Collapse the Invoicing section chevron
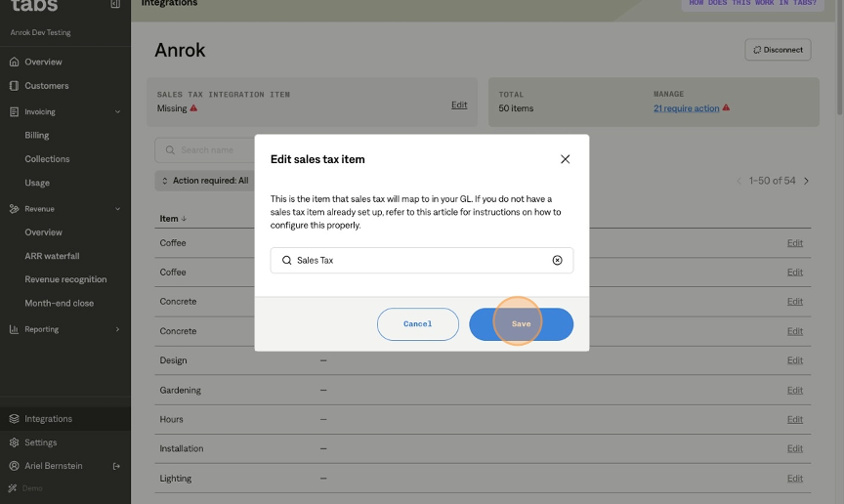The height and width of the screenshot is (504, 844). tap(117, 112)
